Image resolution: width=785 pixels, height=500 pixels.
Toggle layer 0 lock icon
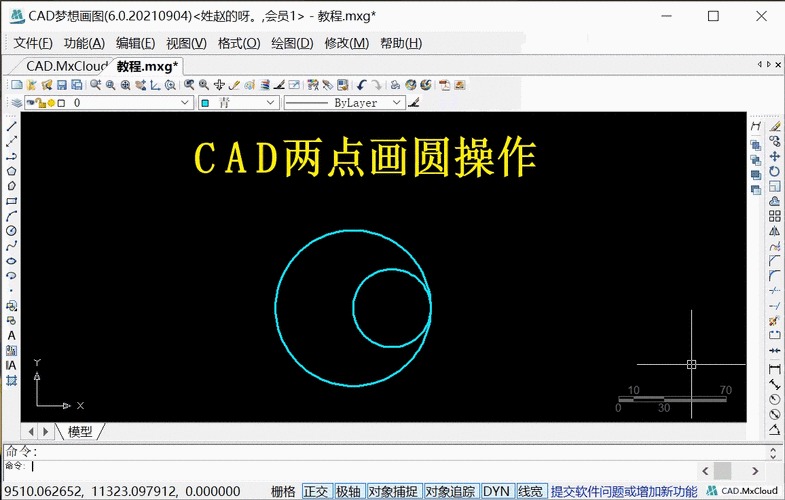click(41, 103)
